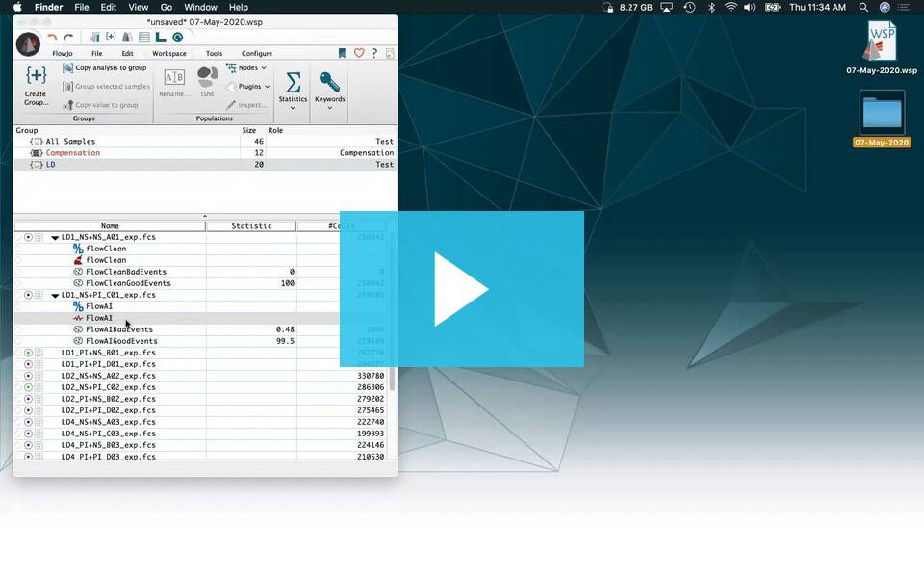Click the redo arrow in FlowJo toolbar

68,38
